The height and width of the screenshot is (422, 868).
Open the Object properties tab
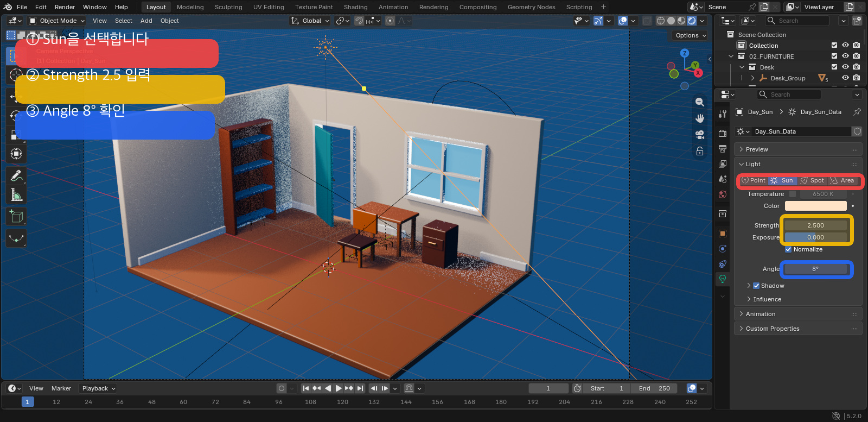coord(723,234)
